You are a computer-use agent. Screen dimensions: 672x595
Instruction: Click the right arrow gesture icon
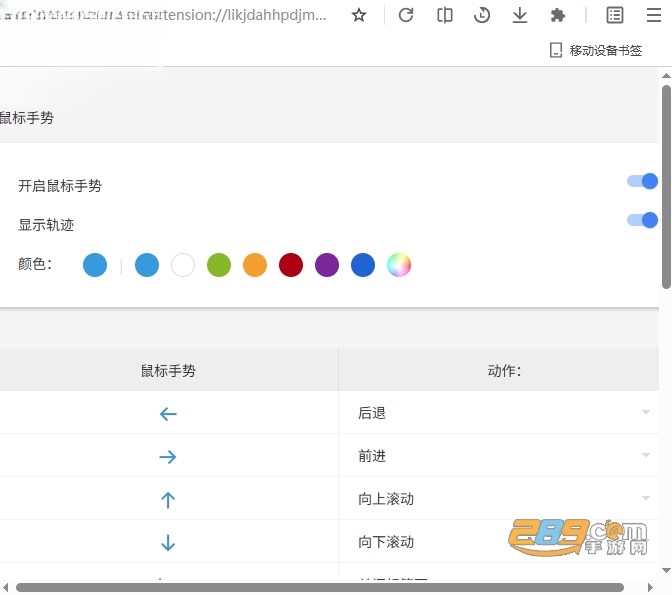click(168, 457)
